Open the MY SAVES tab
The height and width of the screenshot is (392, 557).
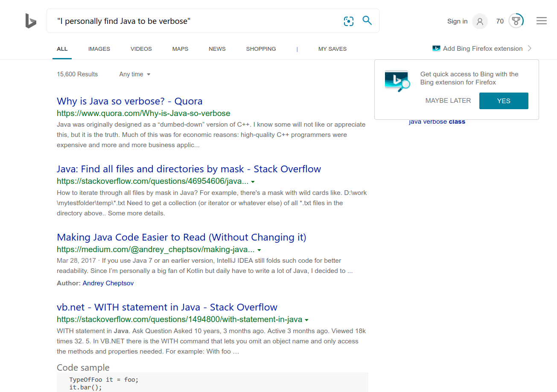tap(332, 49)
